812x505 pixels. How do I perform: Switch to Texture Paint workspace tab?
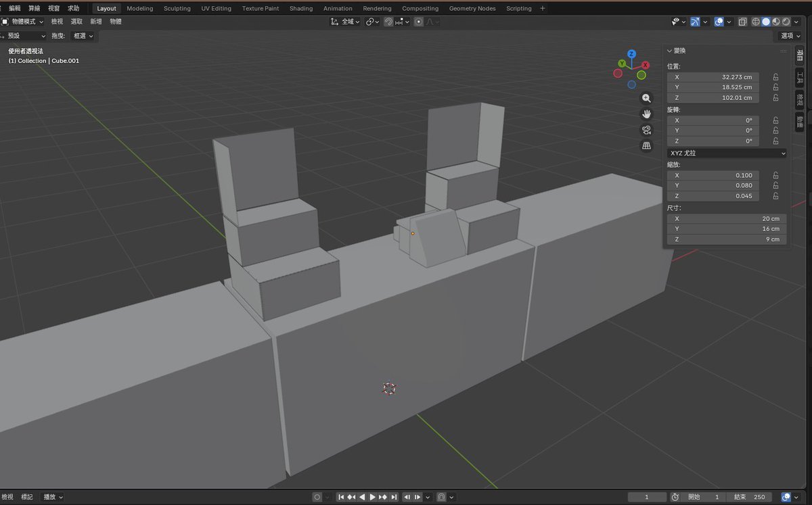261,8
